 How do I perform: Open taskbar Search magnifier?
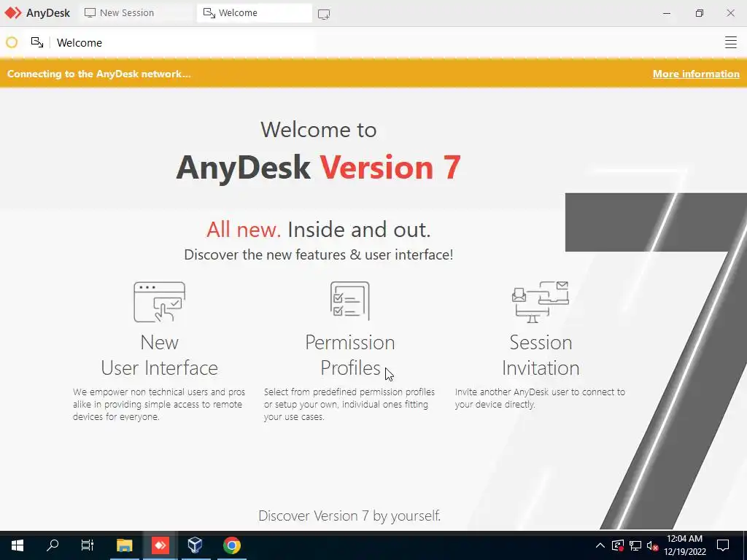[x=53, y=545]
